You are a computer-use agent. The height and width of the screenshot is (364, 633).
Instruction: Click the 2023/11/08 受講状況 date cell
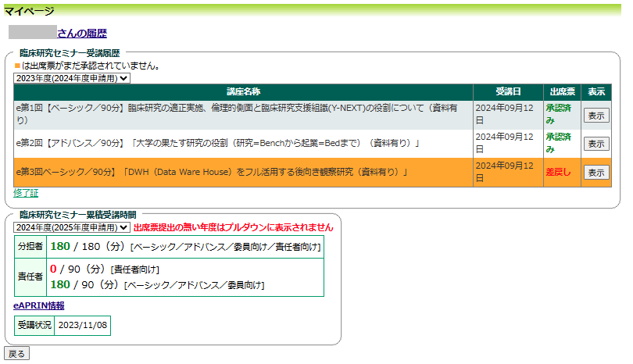83,325
